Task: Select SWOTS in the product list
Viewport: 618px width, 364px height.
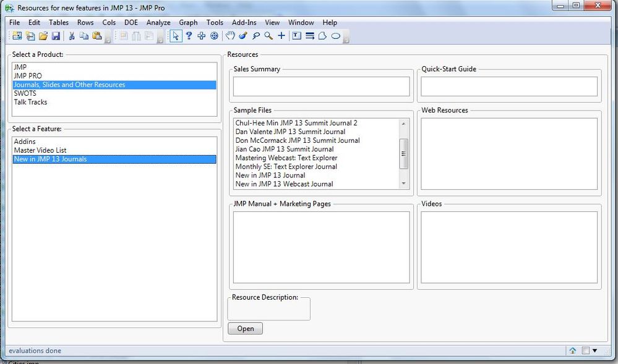Action: click(114, 93)
